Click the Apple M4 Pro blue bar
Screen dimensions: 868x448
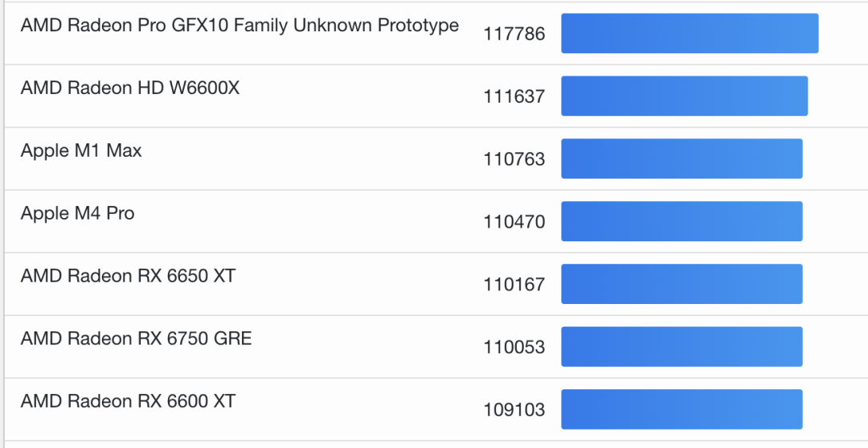[682, 222]
